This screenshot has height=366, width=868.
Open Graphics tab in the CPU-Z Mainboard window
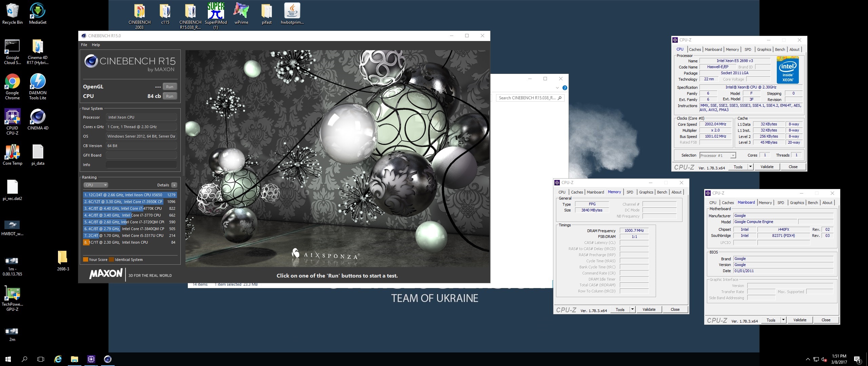click(797, 203)
